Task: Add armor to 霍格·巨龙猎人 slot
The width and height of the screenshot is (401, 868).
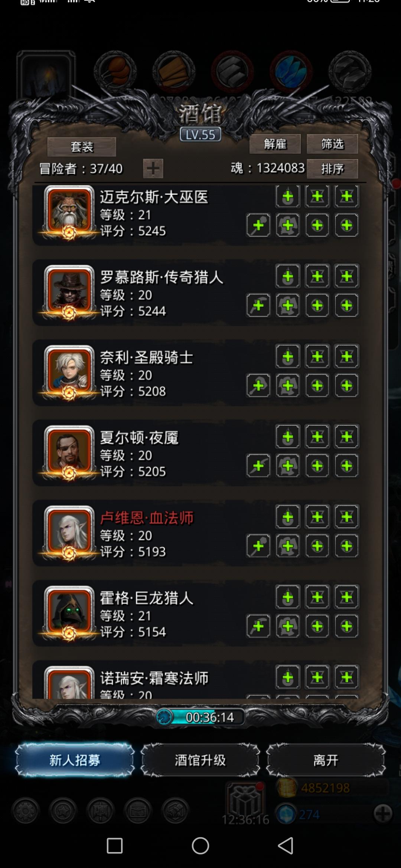Action: coord(288,626)
